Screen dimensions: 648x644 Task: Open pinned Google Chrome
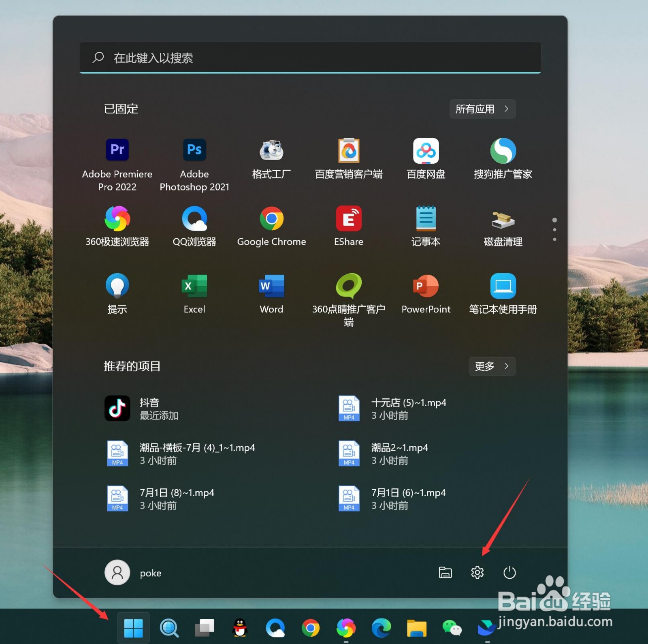(x=271, y=227)
